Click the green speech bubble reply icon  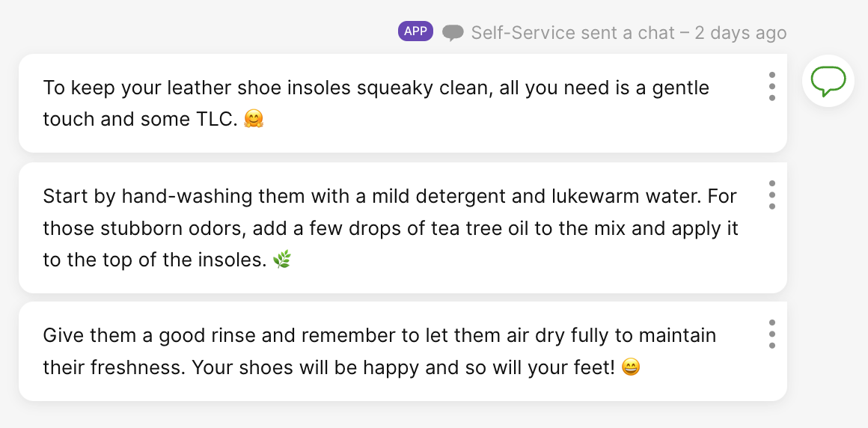pyautogui.click(x=828, y=80)
